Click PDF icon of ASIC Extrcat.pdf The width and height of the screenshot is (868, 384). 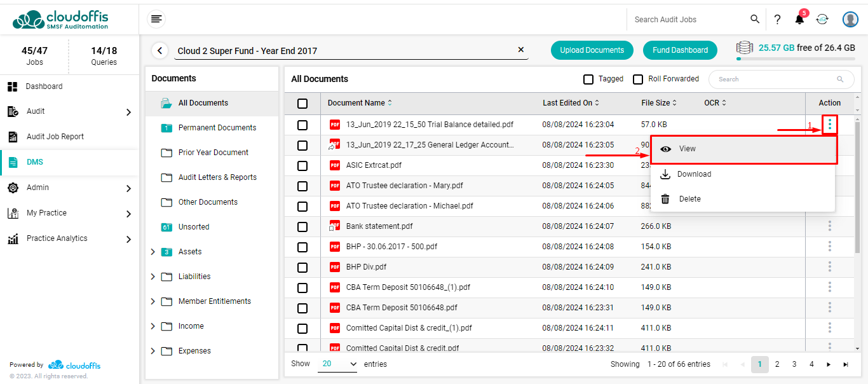click(x=335, y=165)
